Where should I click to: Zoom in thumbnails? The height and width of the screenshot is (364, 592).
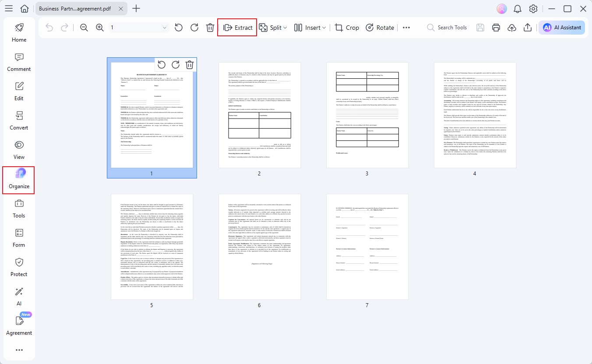coord(100,28)
